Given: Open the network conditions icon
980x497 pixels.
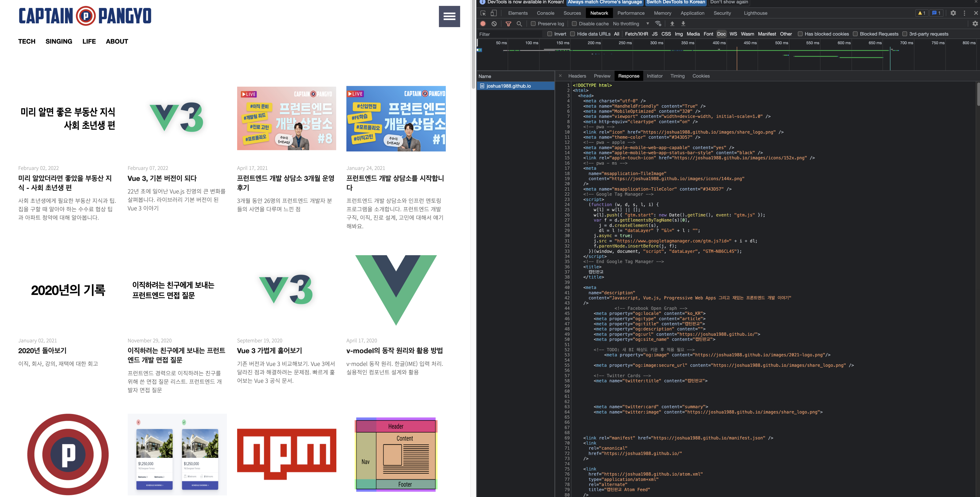Looking at the screenshot, I should [658, 24].
